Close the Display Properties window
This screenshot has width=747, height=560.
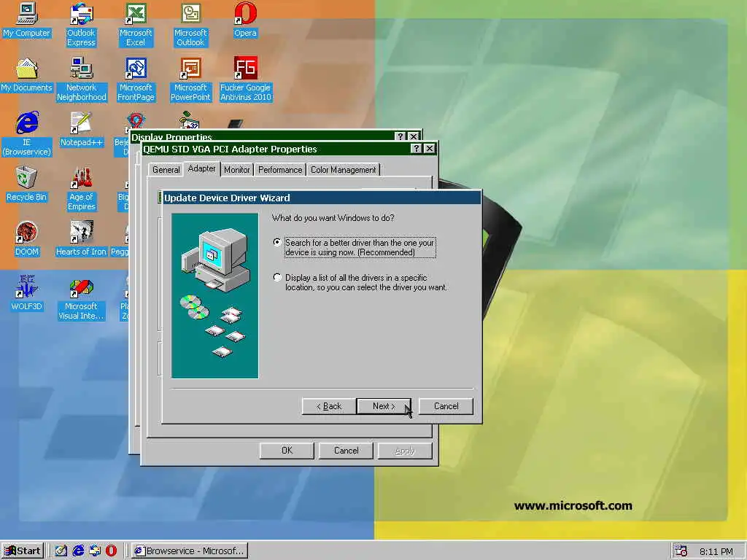pos(414,136)
